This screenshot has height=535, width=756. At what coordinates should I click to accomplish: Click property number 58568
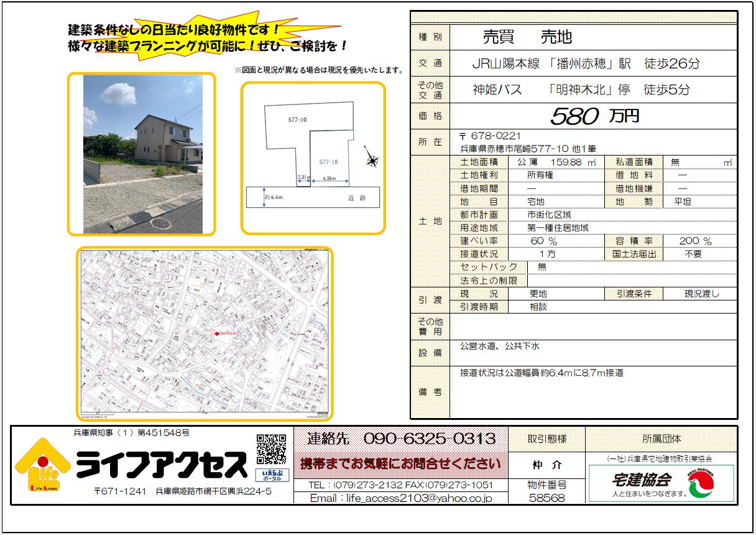coord(546,498)
